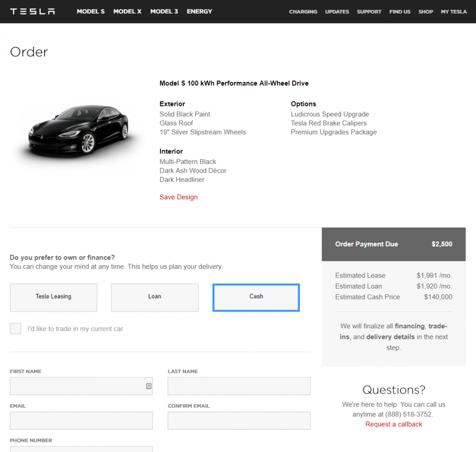Open the Shop link in header

[426, 11]
